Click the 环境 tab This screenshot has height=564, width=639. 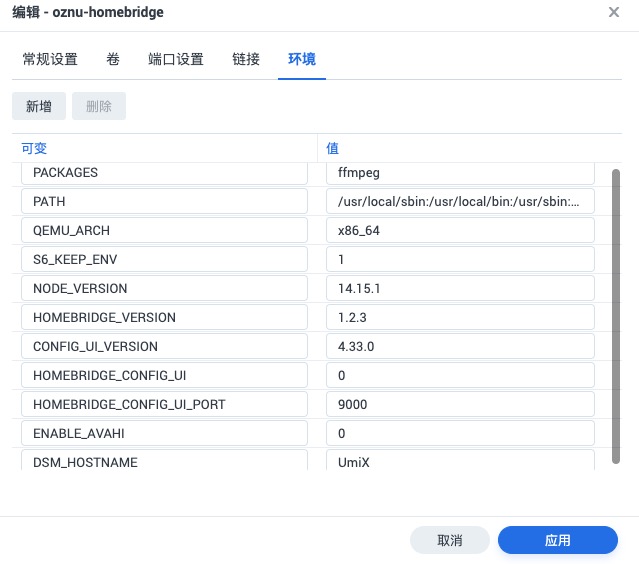(302, 59)
